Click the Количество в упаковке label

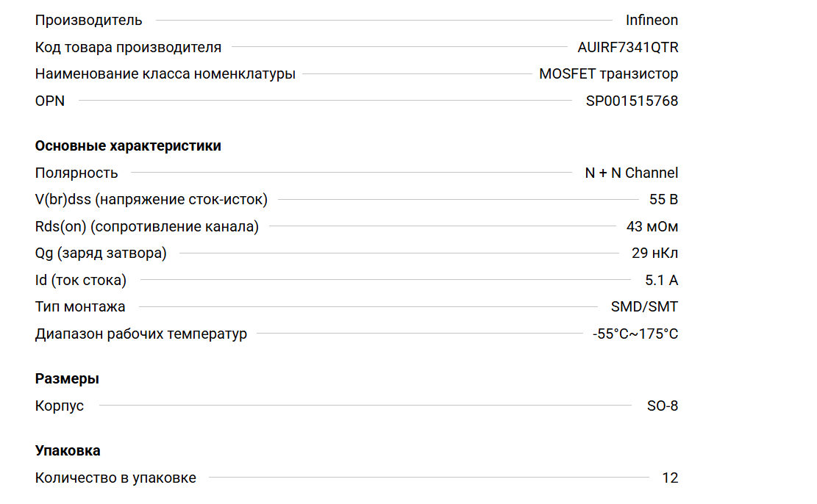click(115, 478)
